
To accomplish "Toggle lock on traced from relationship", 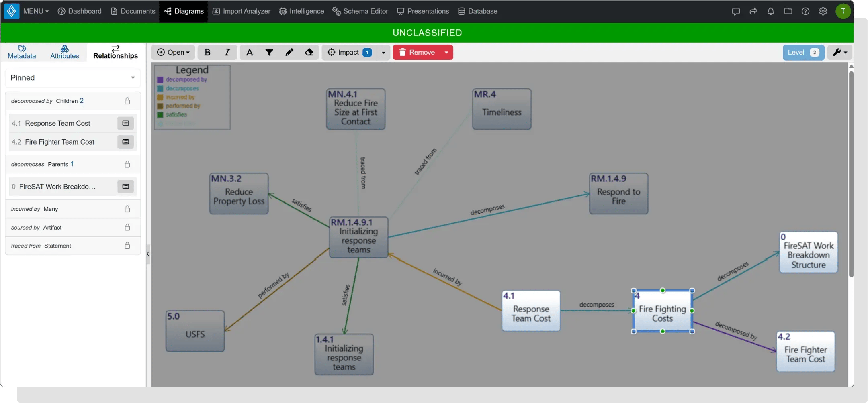I will tap(127, 246).
